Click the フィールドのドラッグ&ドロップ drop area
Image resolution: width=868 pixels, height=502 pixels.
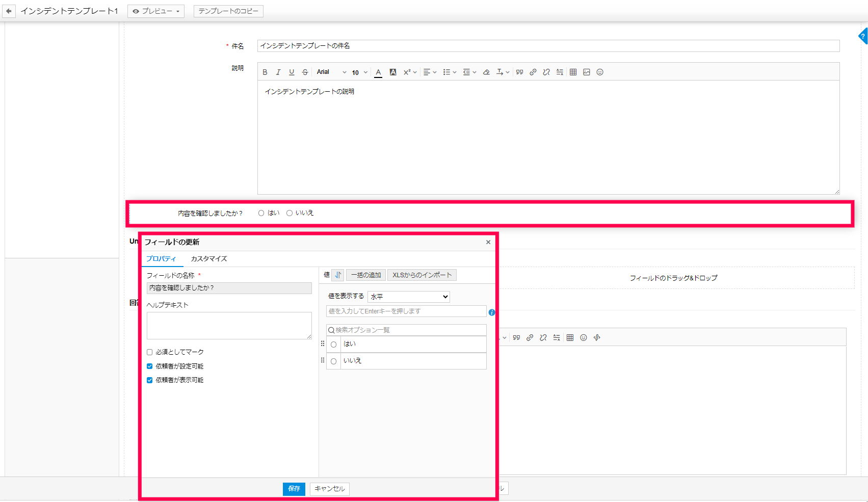pos(673,278)
